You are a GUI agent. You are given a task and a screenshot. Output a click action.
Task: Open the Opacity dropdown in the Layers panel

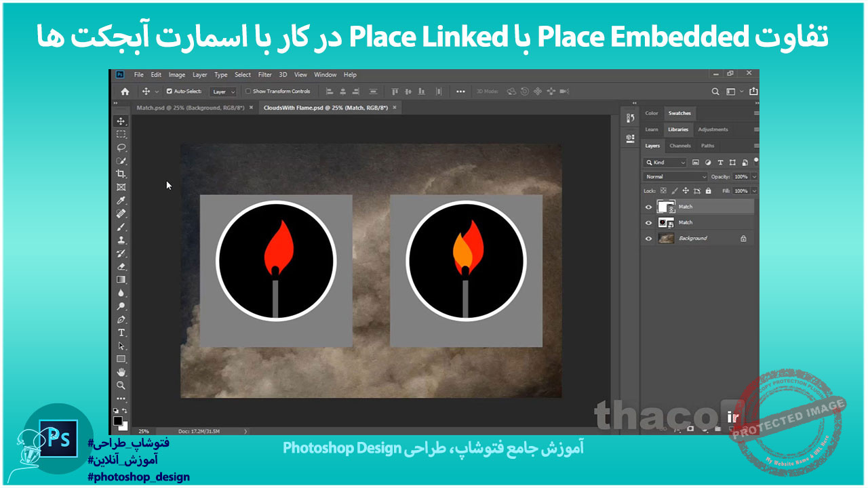coord(753,177)
